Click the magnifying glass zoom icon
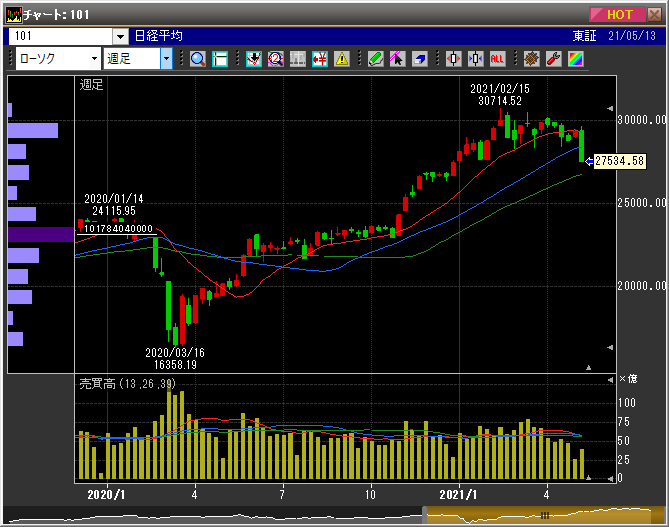The height and width of the screenshot is (527, 669). [x=197, y=59]
